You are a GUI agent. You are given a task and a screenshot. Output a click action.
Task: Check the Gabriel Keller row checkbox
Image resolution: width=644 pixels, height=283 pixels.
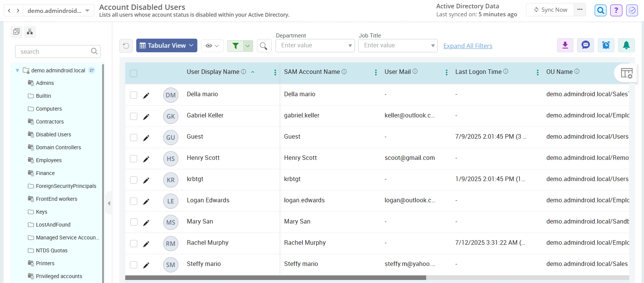tap(134, 116)
